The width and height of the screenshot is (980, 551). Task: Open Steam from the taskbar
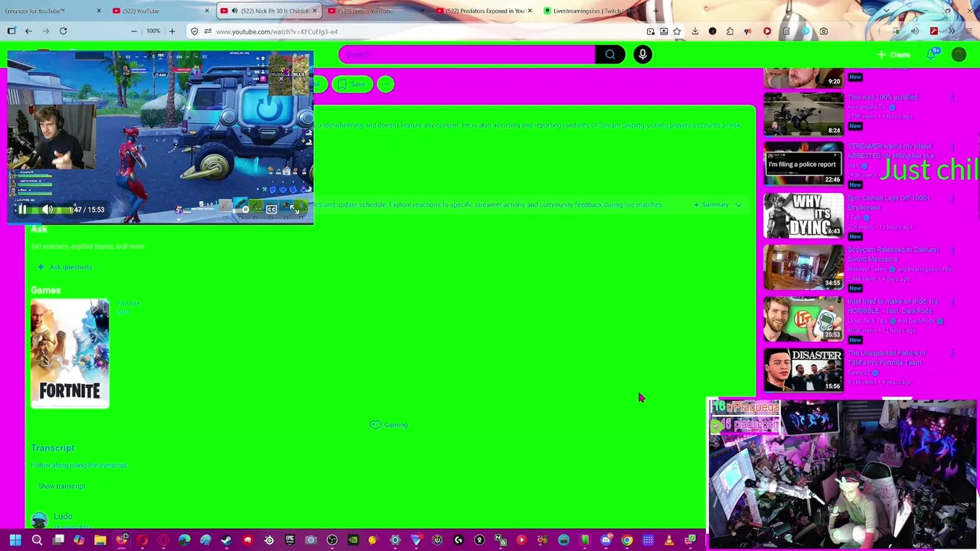(227, 541)
